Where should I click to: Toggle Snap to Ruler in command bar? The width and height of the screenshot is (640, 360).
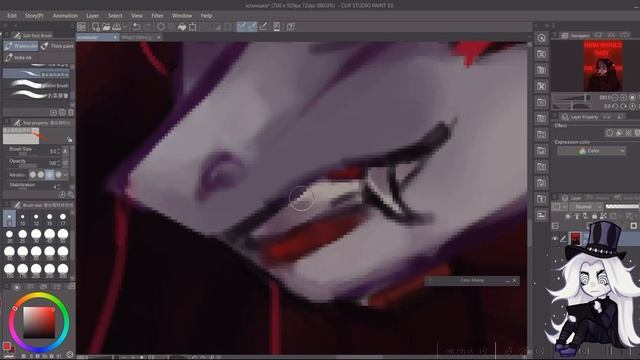[x=242, y=27]
